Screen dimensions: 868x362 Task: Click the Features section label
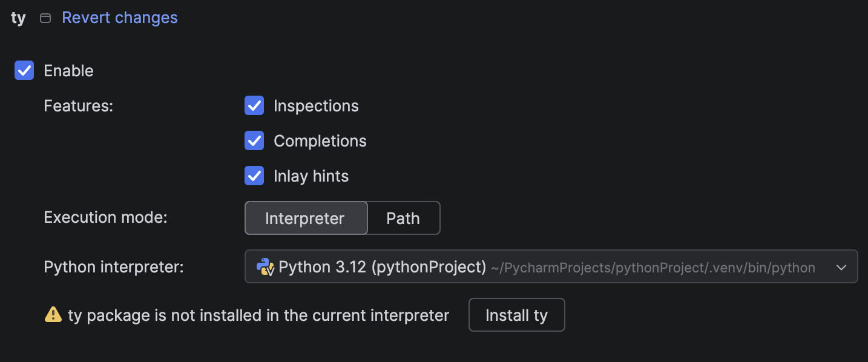tap(78, 105)
